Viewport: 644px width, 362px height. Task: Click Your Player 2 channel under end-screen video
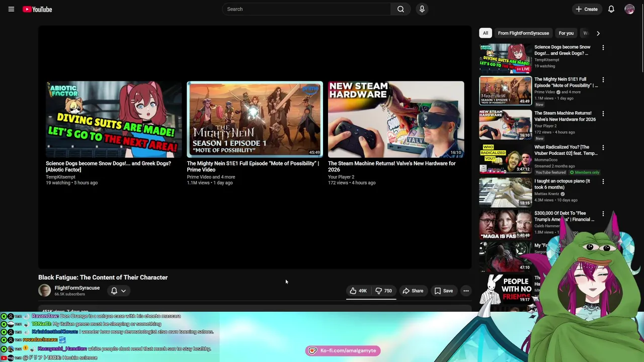[x=341, y=177]
